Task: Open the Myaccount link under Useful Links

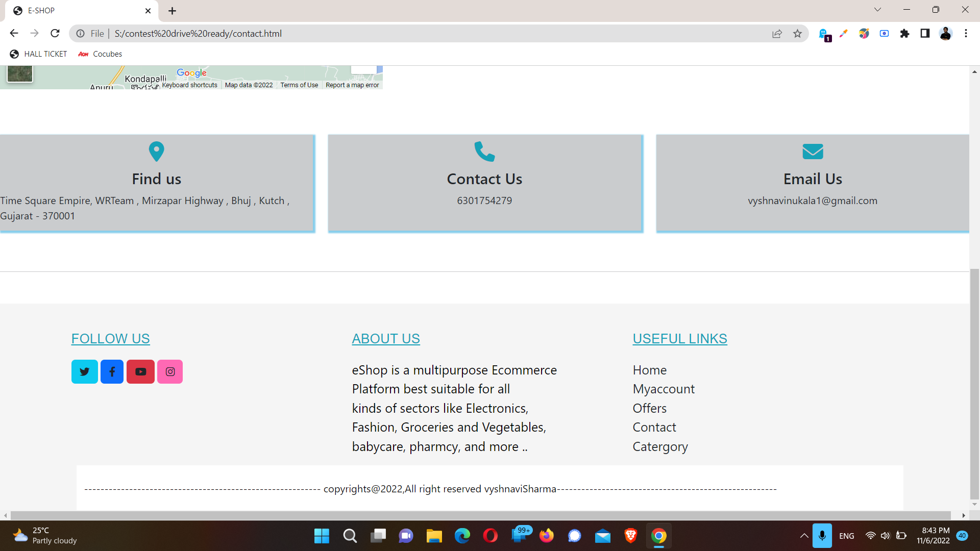Action: (664, 389)
